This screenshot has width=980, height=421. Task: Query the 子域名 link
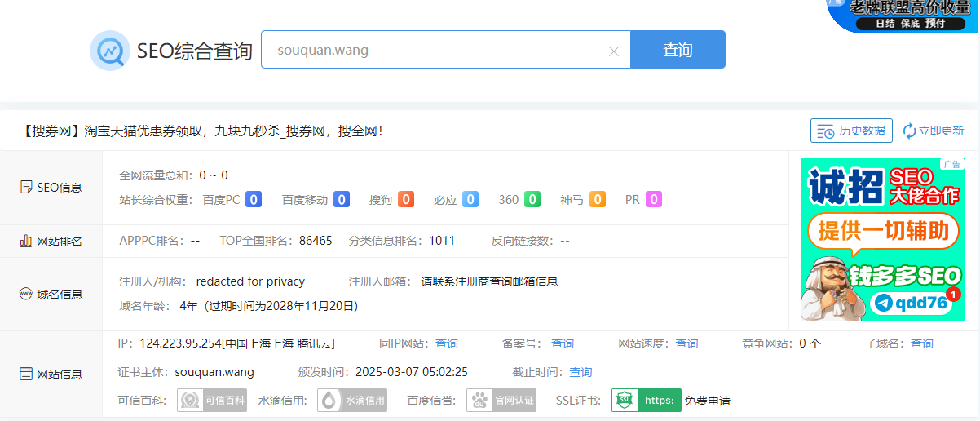click(x=922, y=343)
